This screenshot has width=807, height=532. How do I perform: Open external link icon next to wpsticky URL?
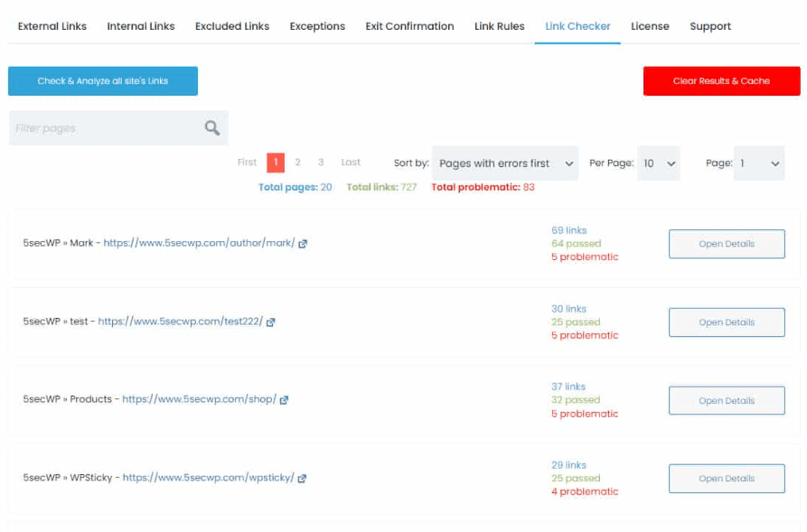tap(302, 479)
